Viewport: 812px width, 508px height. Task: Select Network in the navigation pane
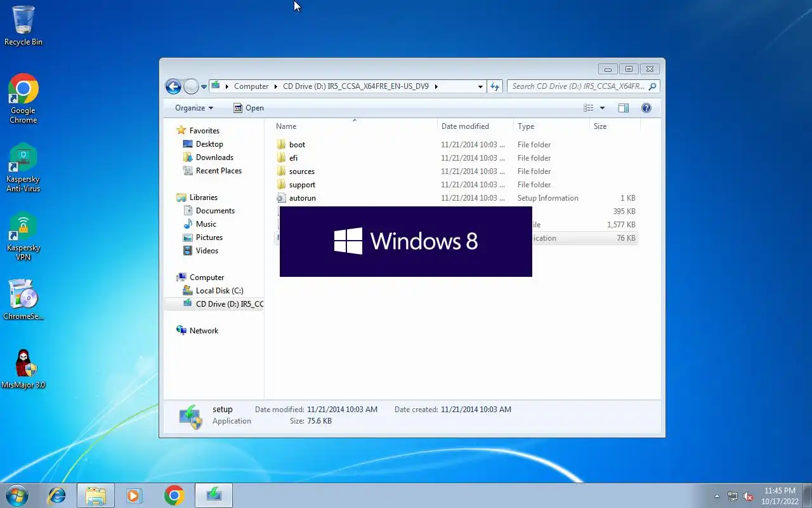pos(204,331)
